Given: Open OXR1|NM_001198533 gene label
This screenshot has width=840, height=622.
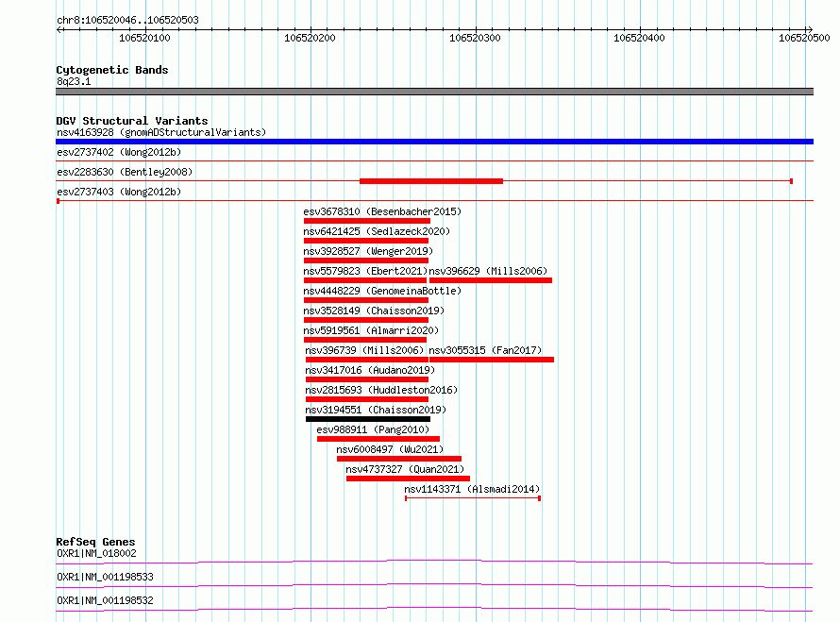Looking at the screenshot, I should (105, 577).
